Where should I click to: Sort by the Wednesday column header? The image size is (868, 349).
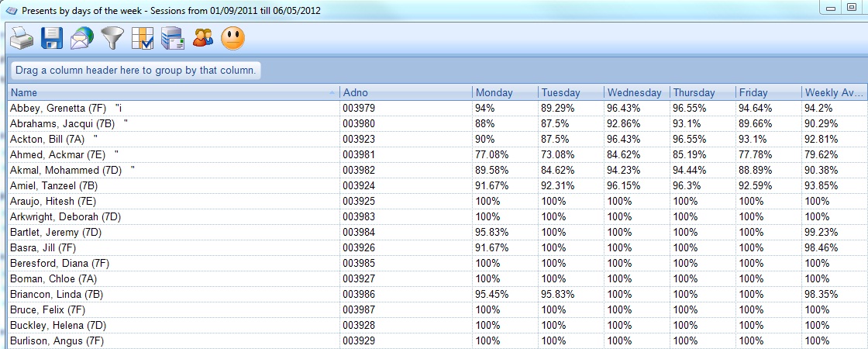click(636, 92)
